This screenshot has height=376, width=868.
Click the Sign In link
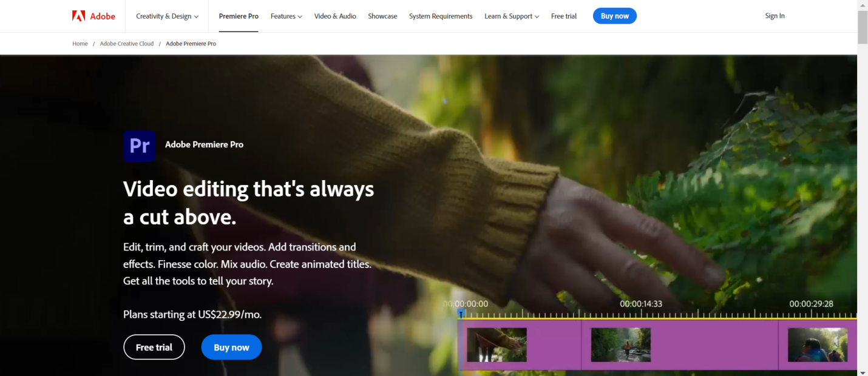[775, 16]
